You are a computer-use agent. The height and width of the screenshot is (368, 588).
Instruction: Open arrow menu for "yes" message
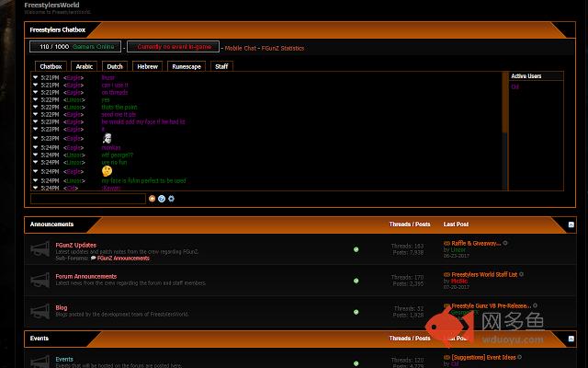pos(36,99)
